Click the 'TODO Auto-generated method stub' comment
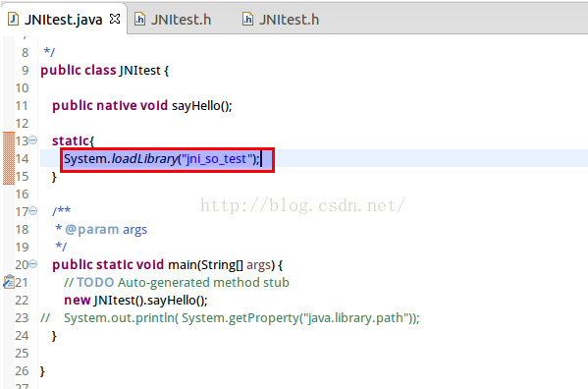 [177, 283]
